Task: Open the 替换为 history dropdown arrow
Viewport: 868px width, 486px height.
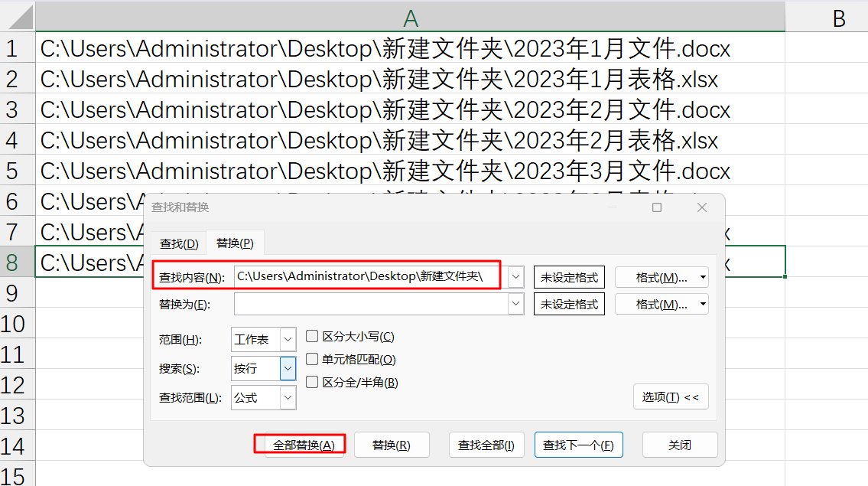Action: click(x=516, y=304)
